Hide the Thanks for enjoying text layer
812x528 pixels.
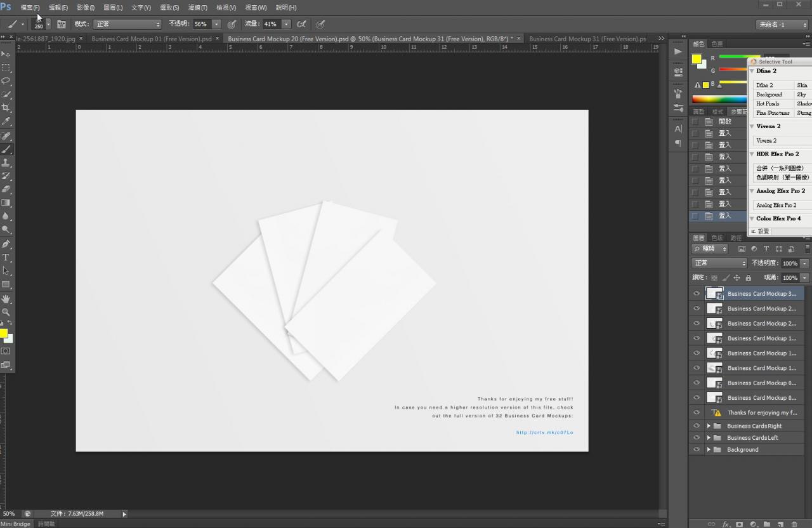point(697,412)
